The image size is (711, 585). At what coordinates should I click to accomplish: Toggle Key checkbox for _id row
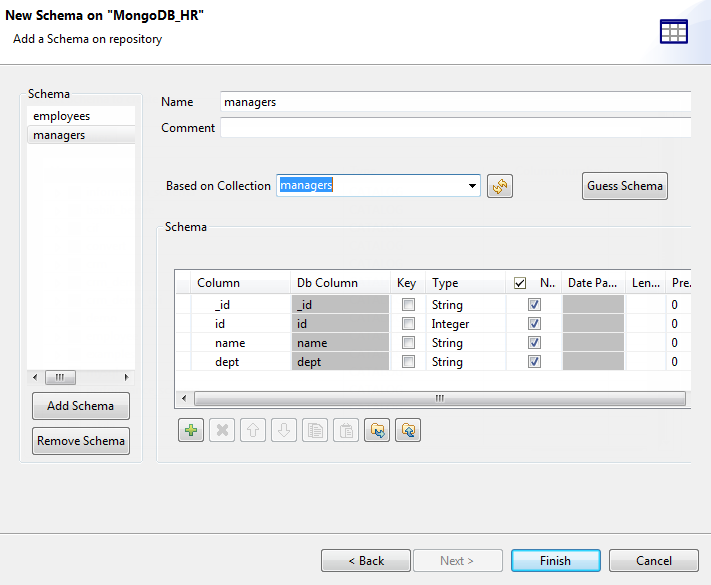[x=407, y=305]
